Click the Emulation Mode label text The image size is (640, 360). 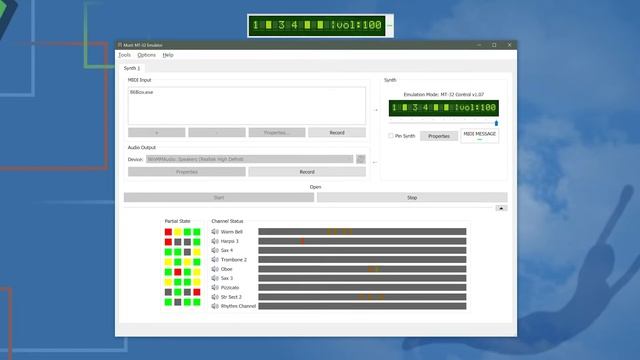(444, 94)
